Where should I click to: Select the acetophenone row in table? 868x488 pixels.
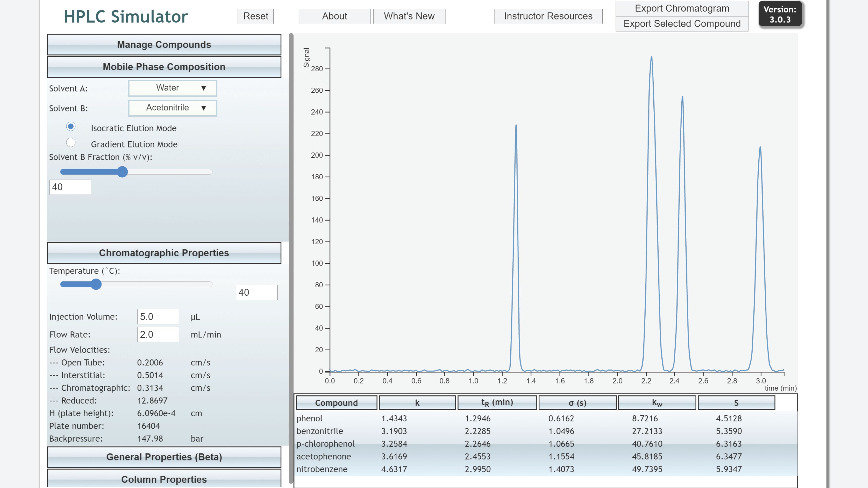(324, 456)
